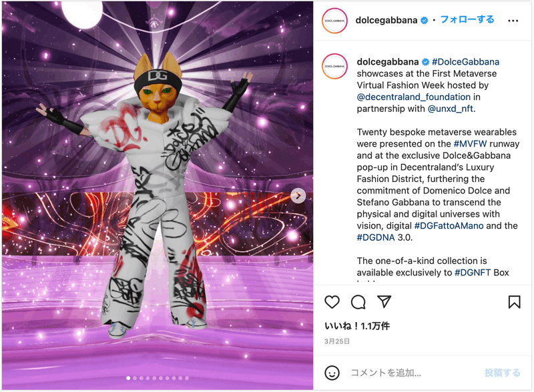Open the #DGNFT hashtag link
534x392 pixels.
point(473,273)
